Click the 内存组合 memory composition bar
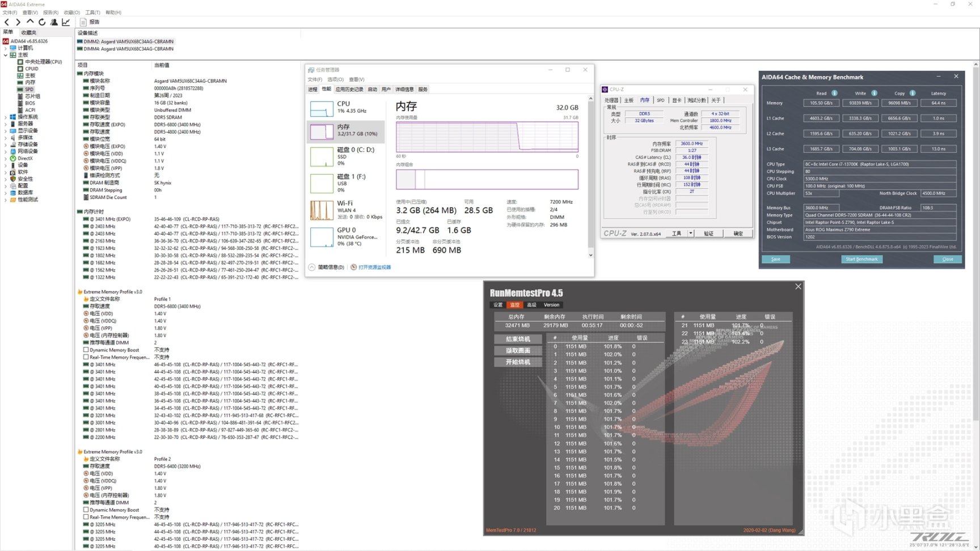980x551 pixels. coord(487,179)
